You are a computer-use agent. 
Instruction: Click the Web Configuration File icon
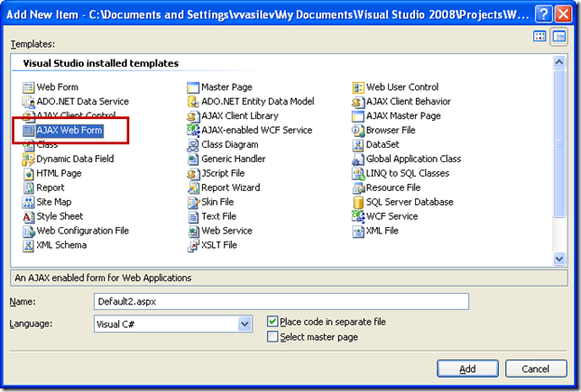tap(28, 232)
